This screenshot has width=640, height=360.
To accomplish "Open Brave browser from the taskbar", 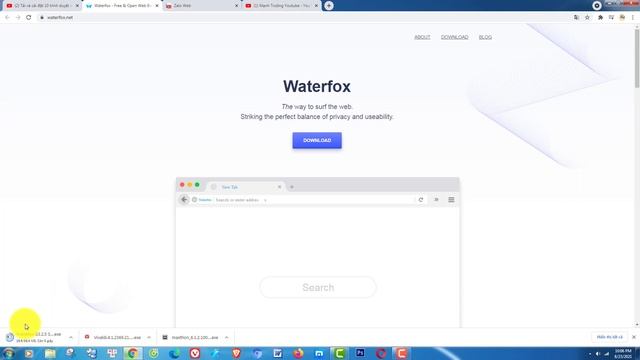I will pos(236,353).
